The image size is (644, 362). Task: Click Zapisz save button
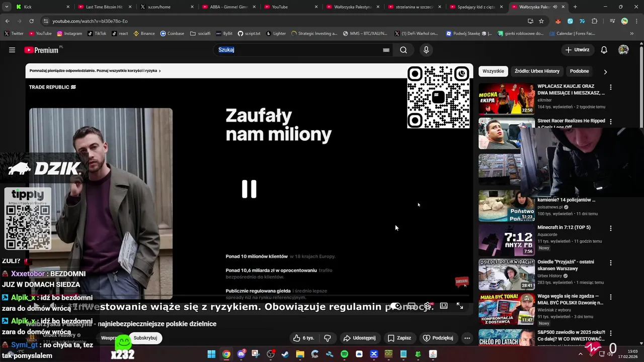tap(399, 338)
